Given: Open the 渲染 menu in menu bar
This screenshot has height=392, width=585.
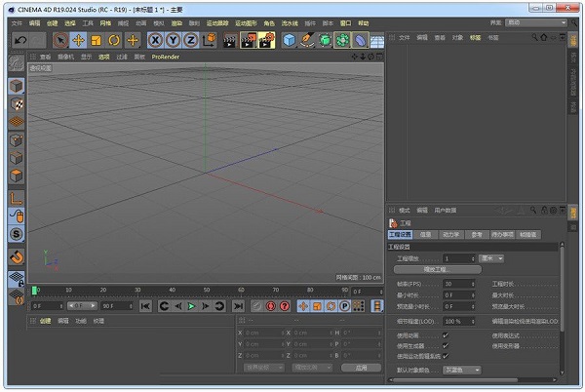Looking at the screenshot, I should (x=176, y=21).
